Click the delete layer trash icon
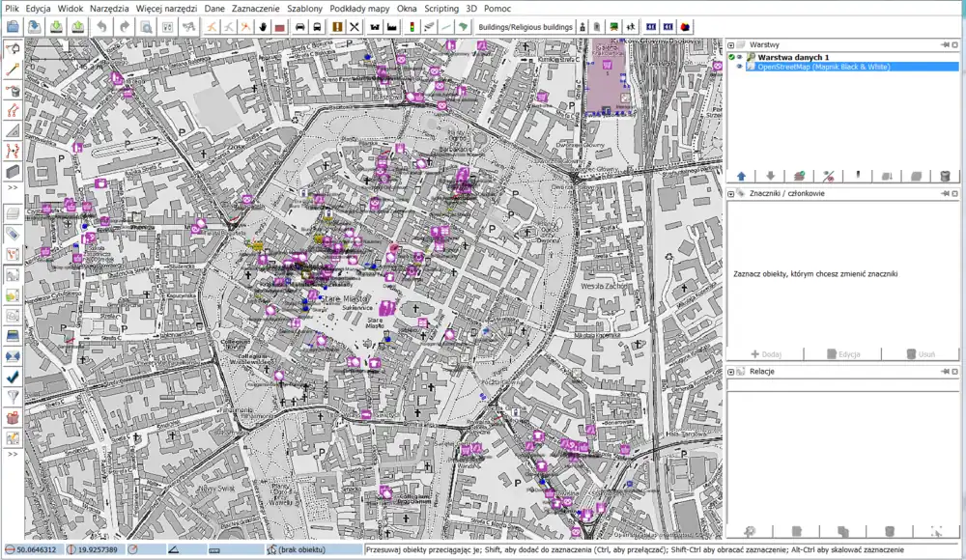The width and height of the screenshot is (966, 560). 945,177
